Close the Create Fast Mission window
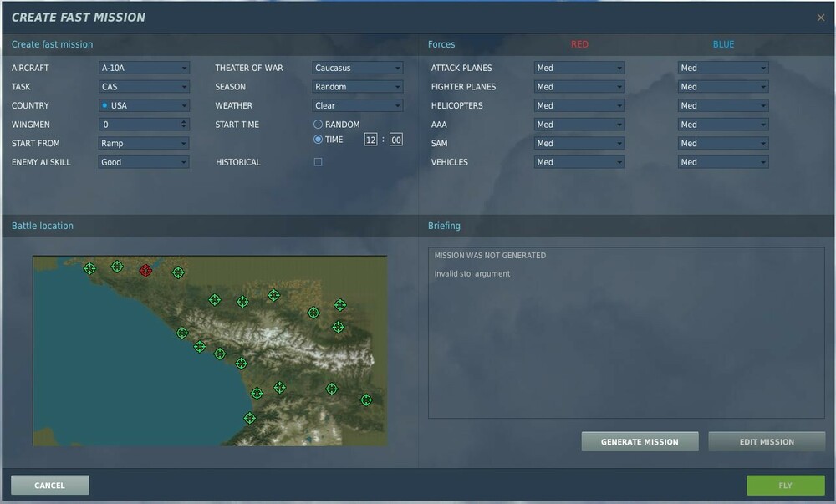Image resolution: width=836 pixels, height=504 pixels. click(821, 18)
